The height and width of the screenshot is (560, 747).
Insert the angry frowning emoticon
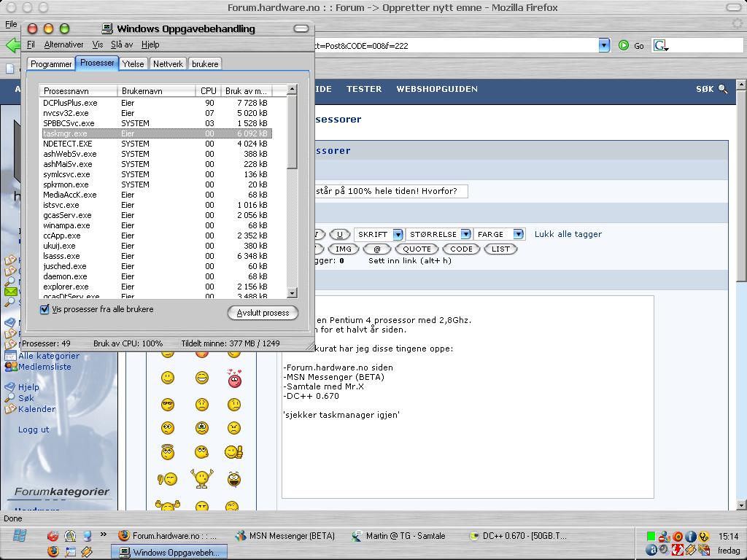(x=234, y=427)
